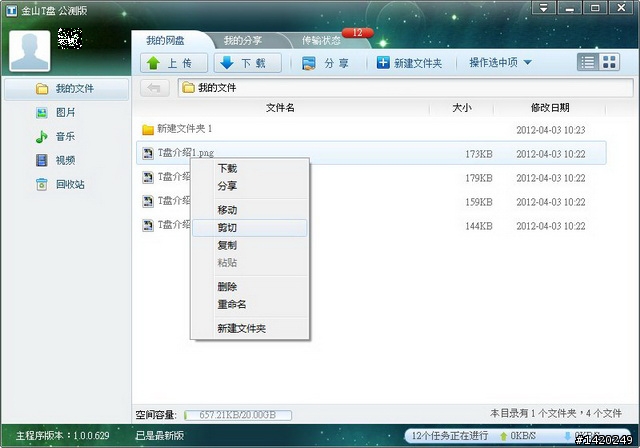Click the 179KB size cell
Viewport: 640px width, 448px height.
point(479,178)
